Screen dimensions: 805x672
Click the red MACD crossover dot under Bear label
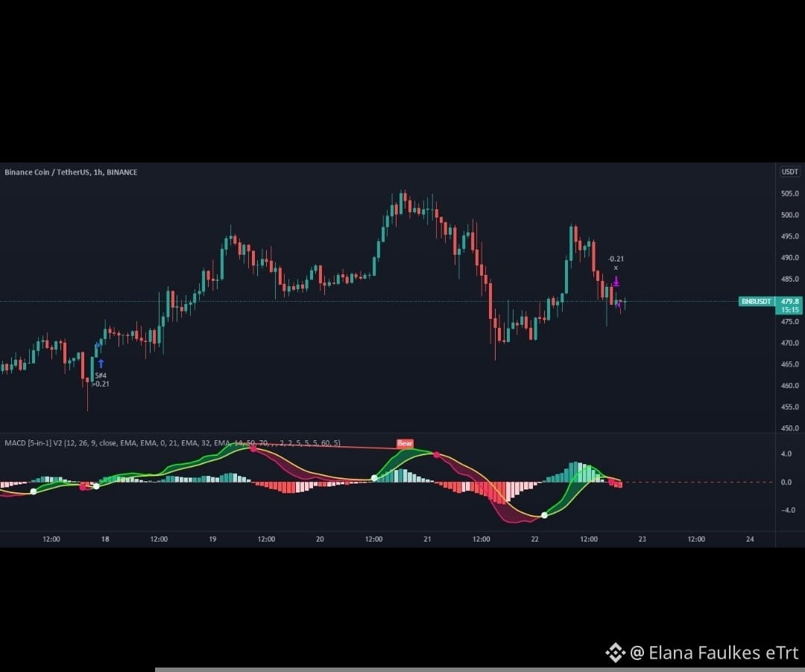pyautogui.click(x=436, y=455)
